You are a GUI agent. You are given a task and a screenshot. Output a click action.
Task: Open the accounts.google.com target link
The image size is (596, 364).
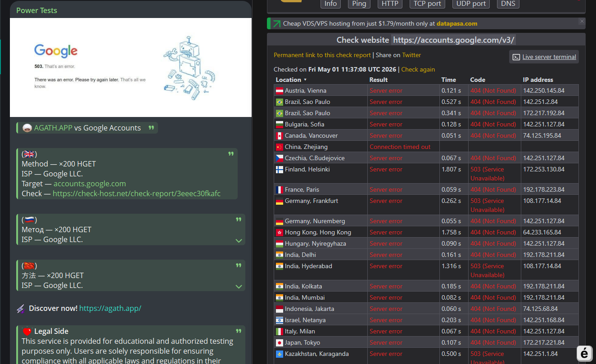point(90,184)
